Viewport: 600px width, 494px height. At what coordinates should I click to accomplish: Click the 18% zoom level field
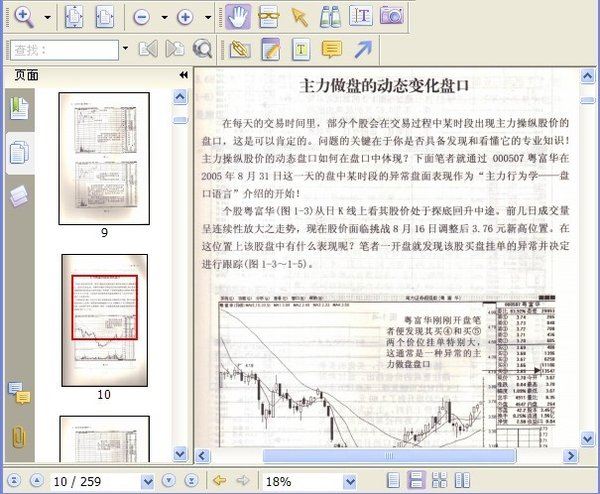pyautogui.click(x=303, y=481)
